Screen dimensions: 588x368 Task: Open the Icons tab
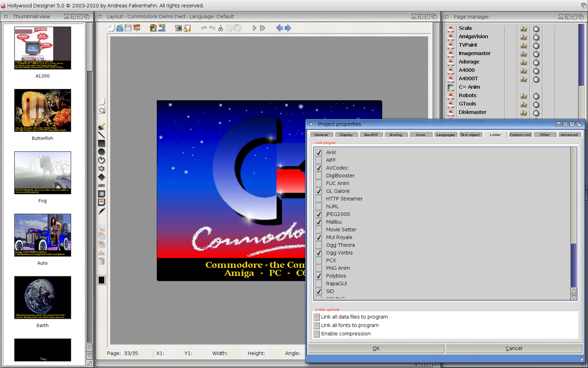tap(420, 135)
